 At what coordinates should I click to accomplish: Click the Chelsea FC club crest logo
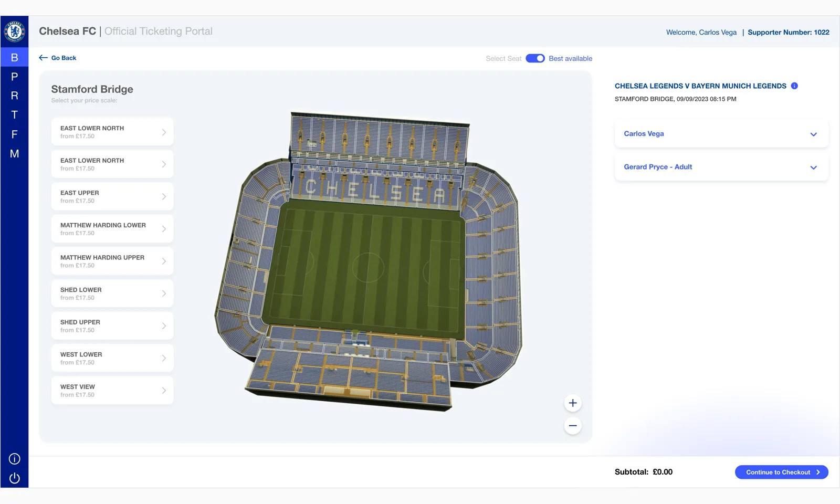coord(15,31)
